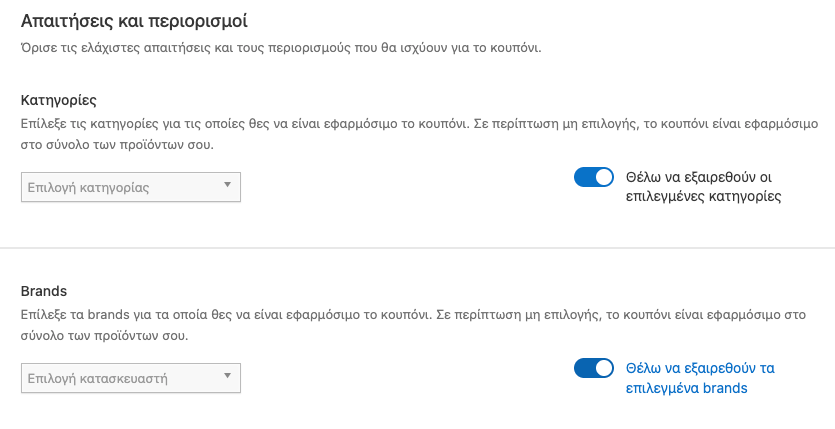The height and width of the screenshot is (429, 835).
Task: Click the Brands section title
Action: tap(44, 291)
